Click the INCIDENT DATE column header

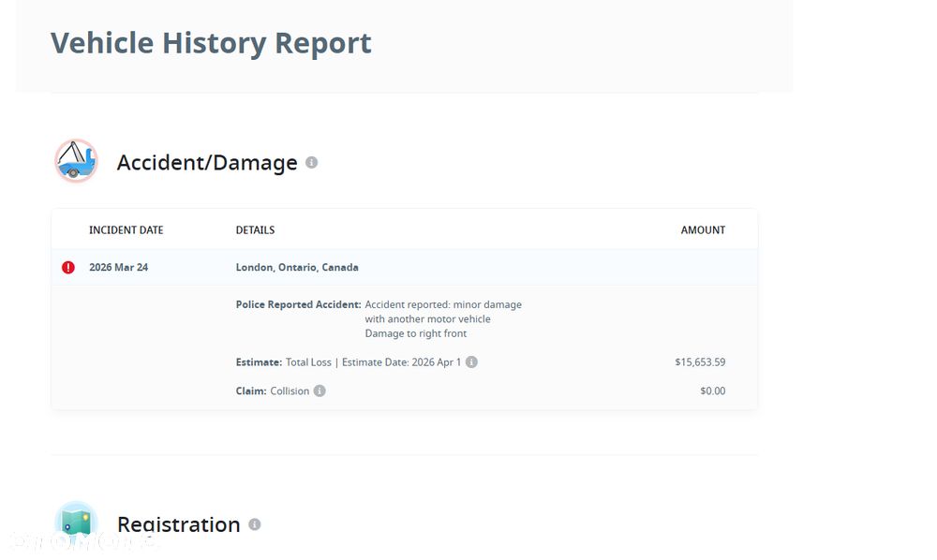tap(126, 230)
